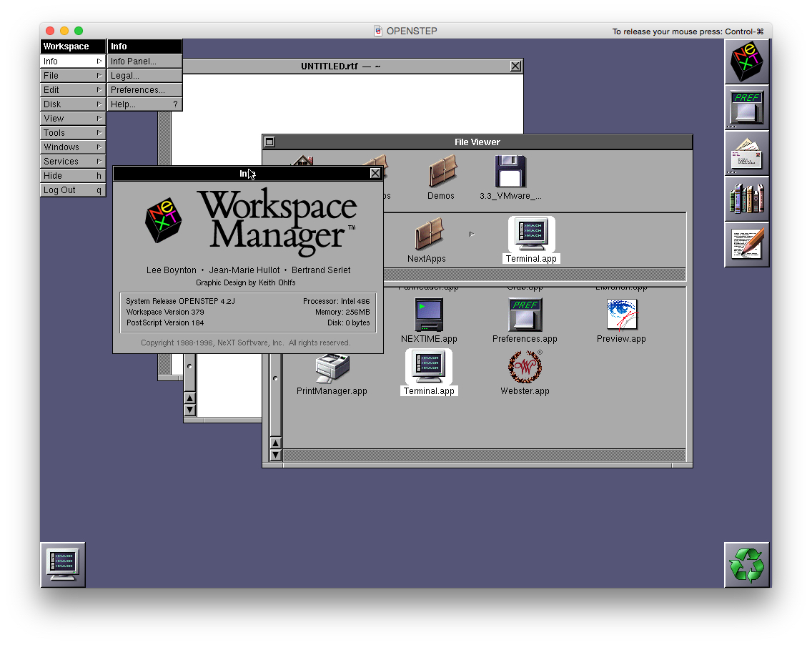
Task: Open the Info menu in Workspace menu
Action: click(73, 61)
